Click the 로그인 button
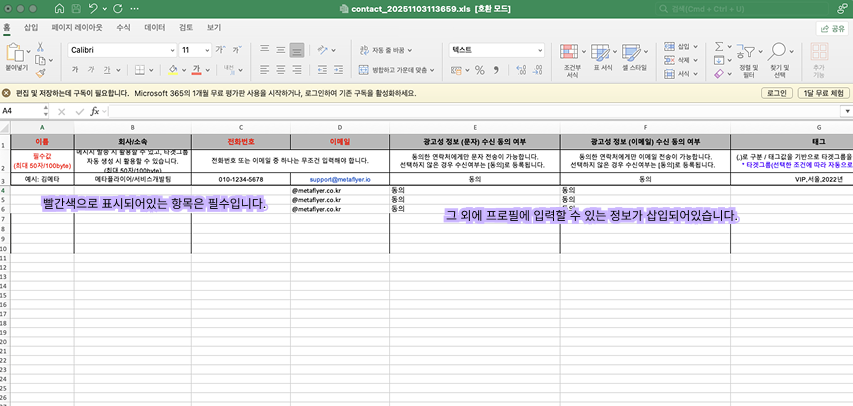This screenshot has width=853, height=406. pos(776,92)
